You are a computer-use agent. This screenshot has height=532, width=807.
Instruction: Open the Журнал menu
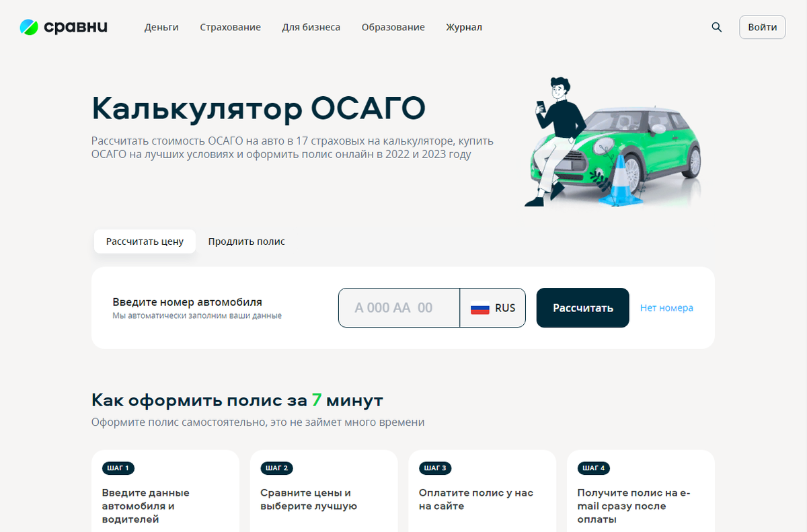pos(464,28)
